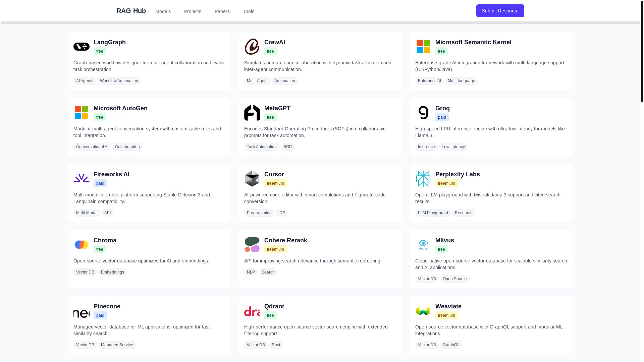
Task: Click the Milvus logo icon
Action: [x=423, y=245]
